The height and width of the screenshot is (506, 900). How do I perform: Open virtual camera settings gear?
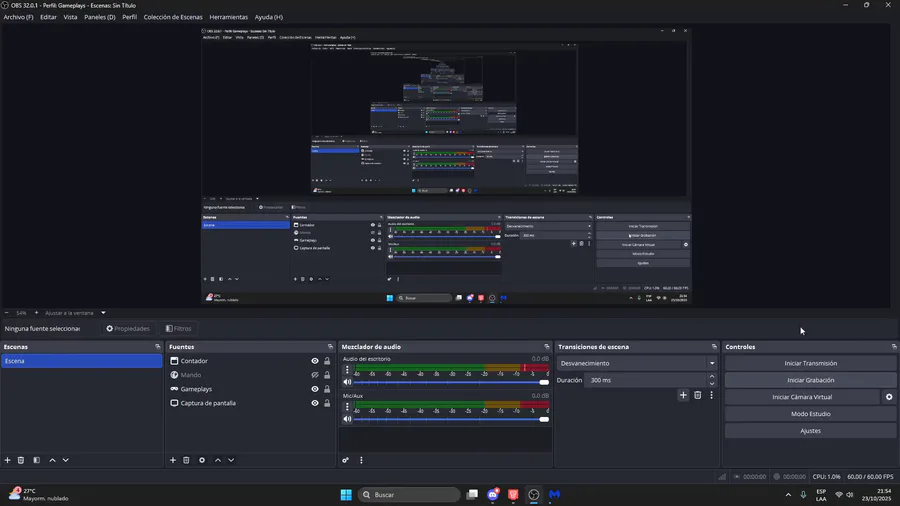click(x=889, y=397)
